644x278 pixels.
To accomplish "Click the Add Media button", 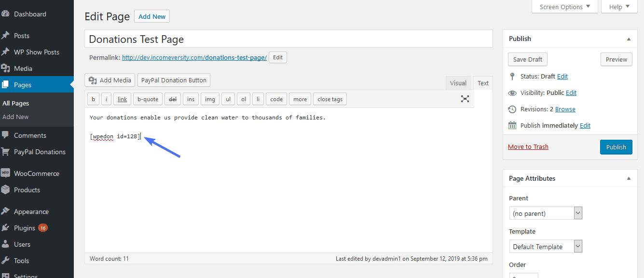I will (x=110, y=80).
